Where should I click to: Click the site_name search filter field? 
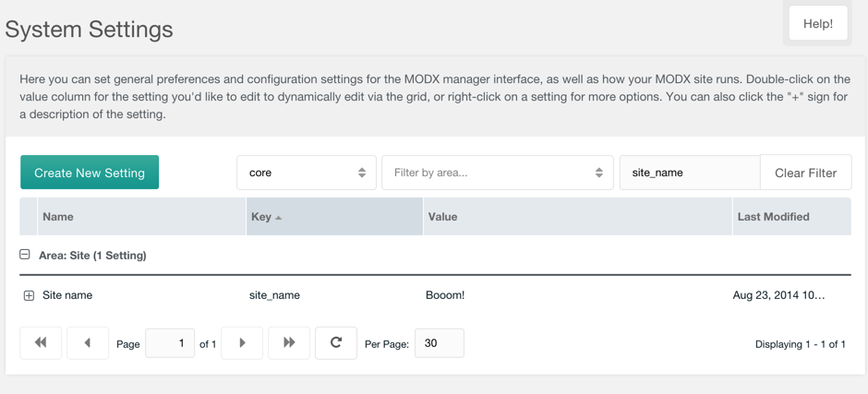click(689, 173)
